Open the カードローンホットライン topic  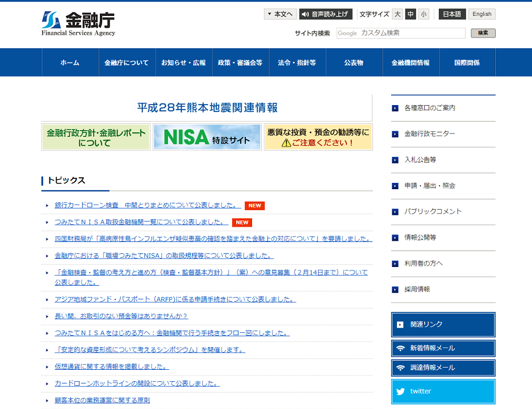(x=137, y=383)
